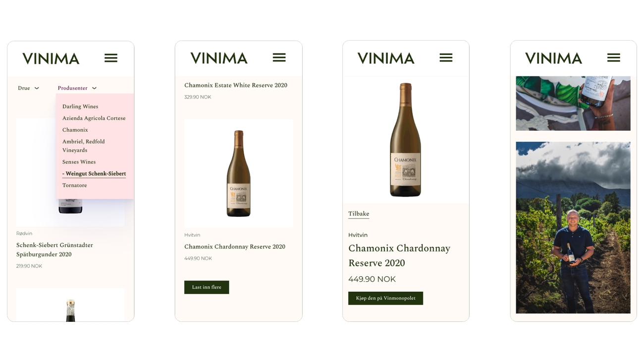Select Darling Wines from producer list
The width and height of the screenshot is (644, 362).
click(80, 106)
